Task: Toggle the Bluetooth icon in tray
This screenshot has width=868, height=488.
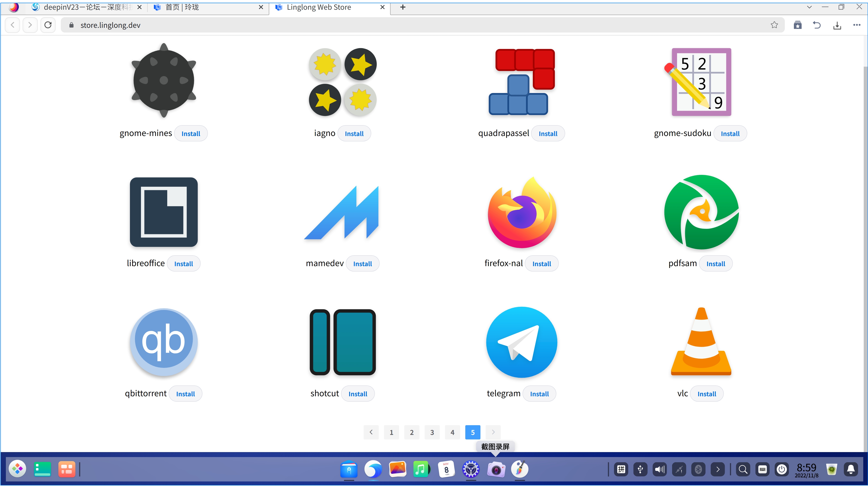Action: coord(698,469)
